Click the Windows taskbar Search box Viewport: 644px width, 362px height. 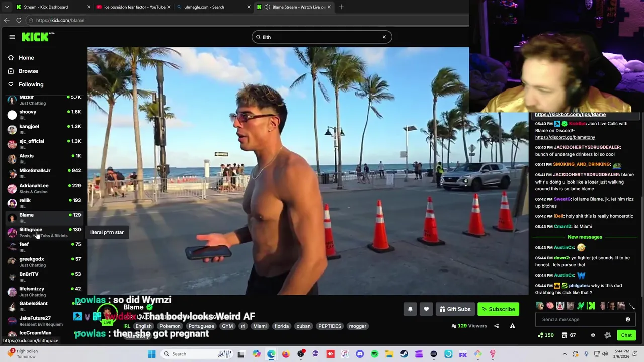pyautogui.click(x=197, y=354)
